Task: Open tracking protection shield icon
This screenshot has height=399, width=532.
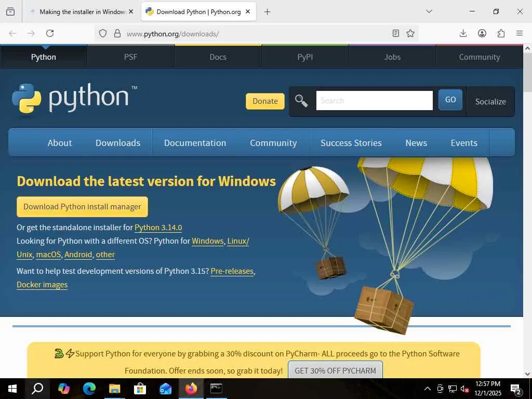Action: pos(103,33)
